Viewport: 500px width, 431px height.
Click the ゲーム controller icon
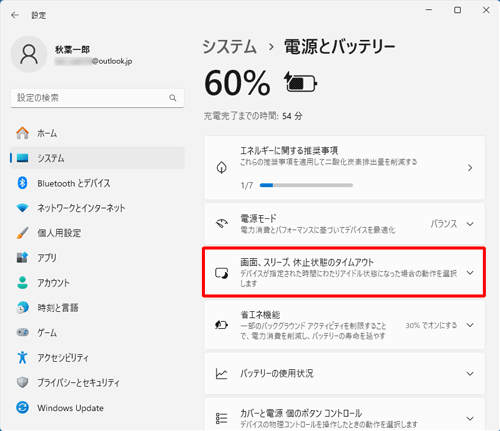22,332
